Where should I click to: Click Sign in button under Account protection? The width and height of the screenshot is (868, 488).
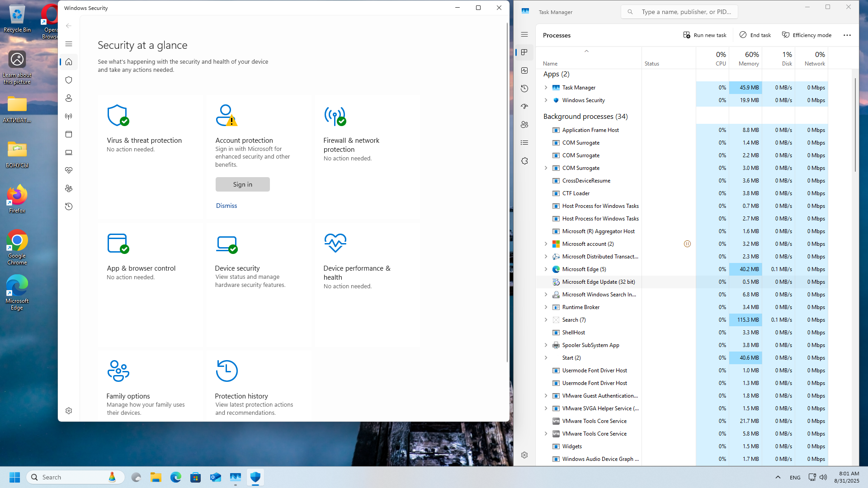(243, 184)
